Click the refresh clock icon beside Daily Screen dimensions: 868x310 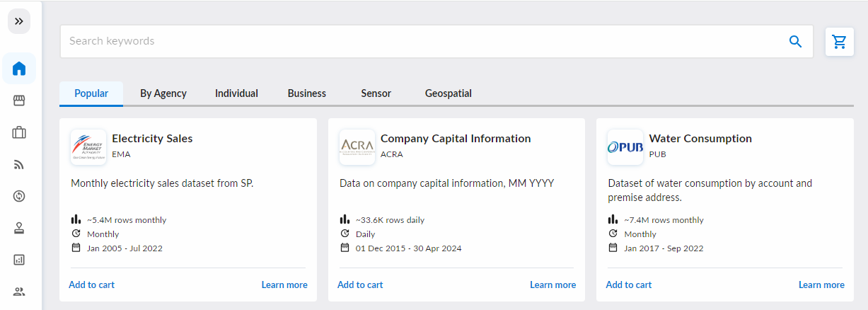(345, 234)
